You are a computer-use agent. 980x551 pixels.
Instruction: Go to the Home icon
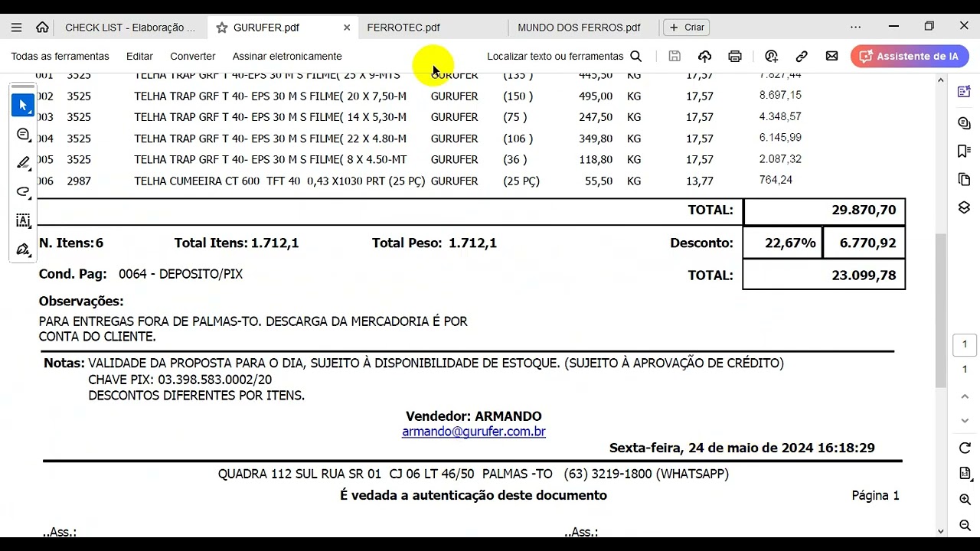tap(42, 27)
